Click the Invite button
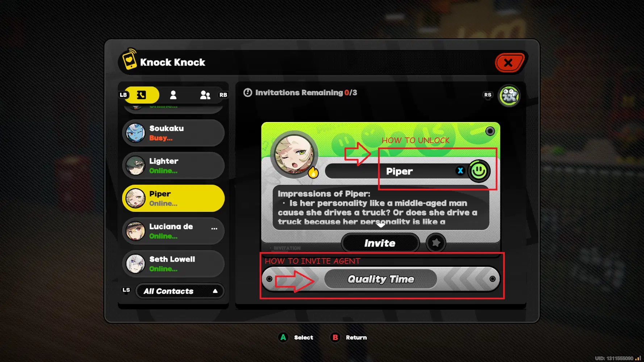The image size is (644, 362). point(380,243)
